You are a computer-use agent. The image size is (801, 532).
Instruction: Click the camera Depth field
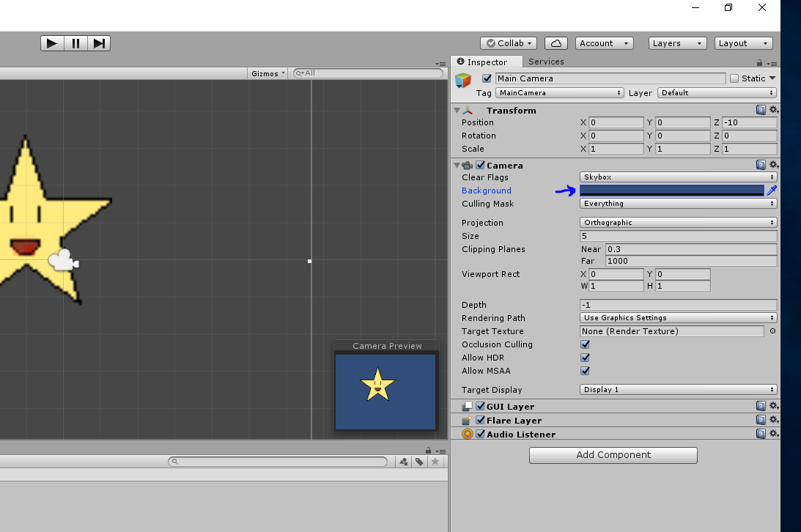679,305
